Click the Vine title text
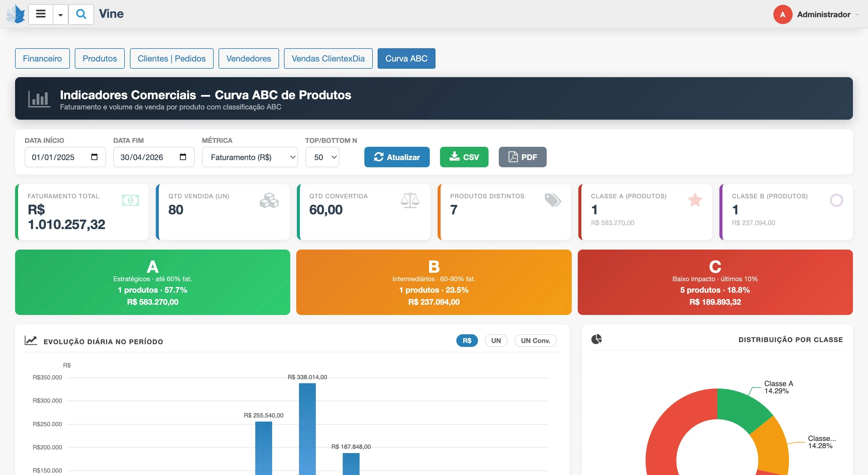The height and width of the screenshot is (475, 868). (111, 14)
